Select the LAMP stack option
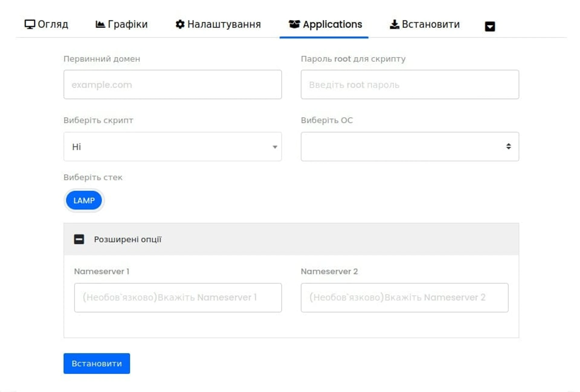Viewport: 580px width, 392px height. 84,200
